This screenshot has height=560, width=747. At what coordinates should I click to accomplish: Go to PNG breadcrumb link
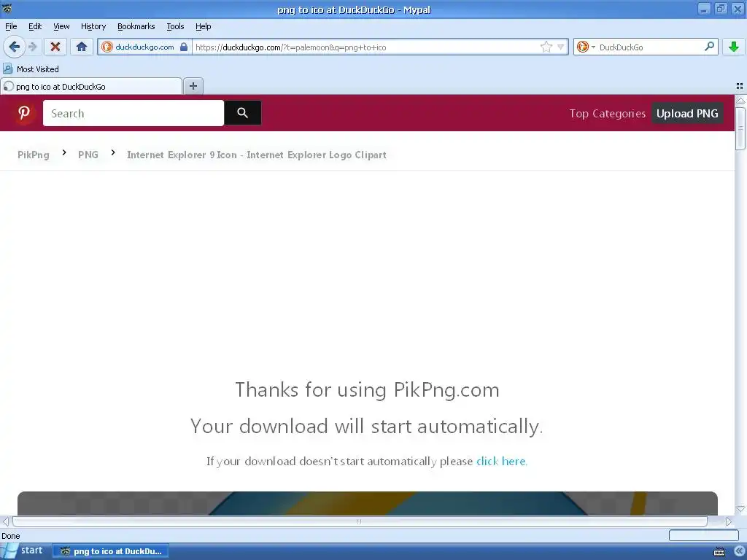(88, 155)
